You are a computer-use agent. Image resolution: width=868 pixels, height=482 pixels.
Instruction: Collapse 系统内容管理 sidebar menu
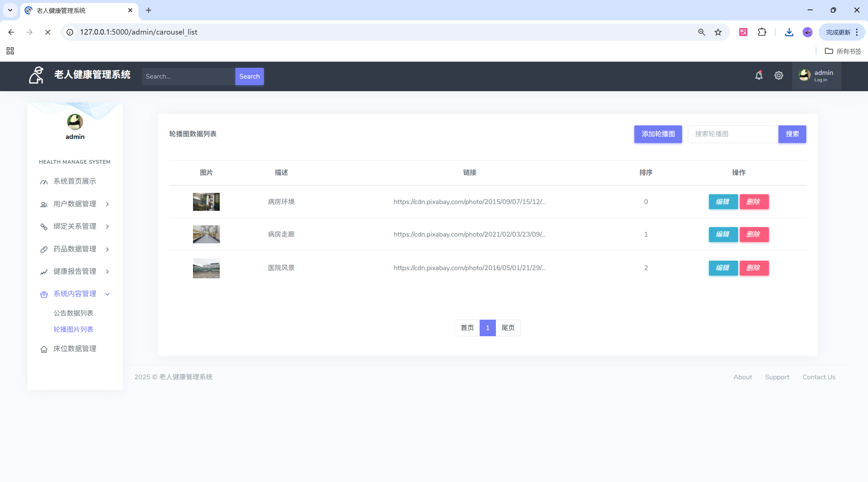75,294
